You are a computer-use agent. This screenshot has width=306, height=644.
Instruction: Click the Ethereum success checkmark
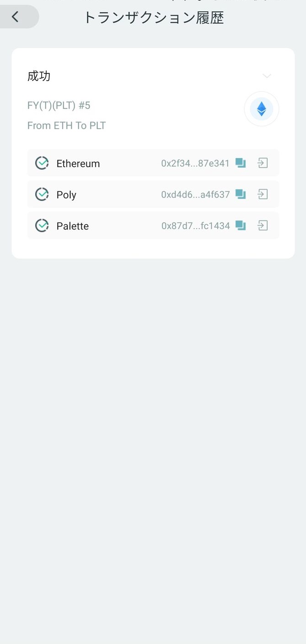coord(42,163)
